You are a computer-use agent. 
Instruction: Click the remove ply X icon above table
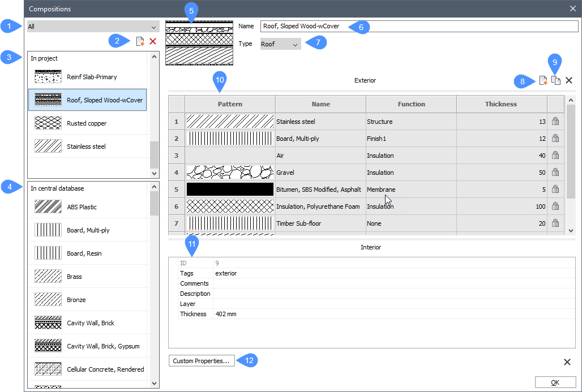click(x=569, y=80)
